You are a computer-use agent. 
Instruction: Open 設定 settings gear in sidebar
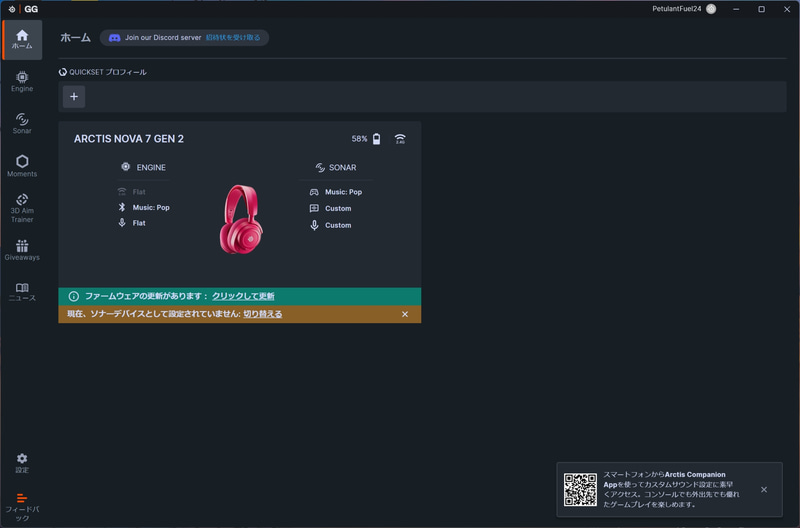[x=22, y=463]
